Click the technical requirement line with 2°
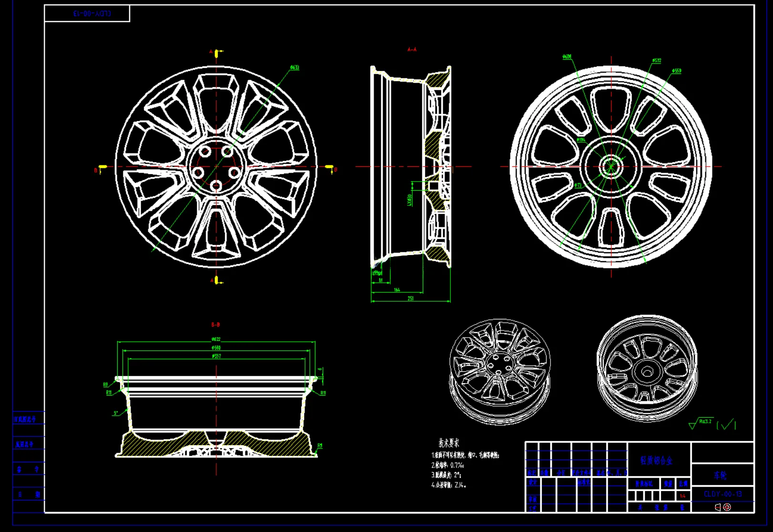The width and height of the screenshot is (773, 532). coord(446,475)
